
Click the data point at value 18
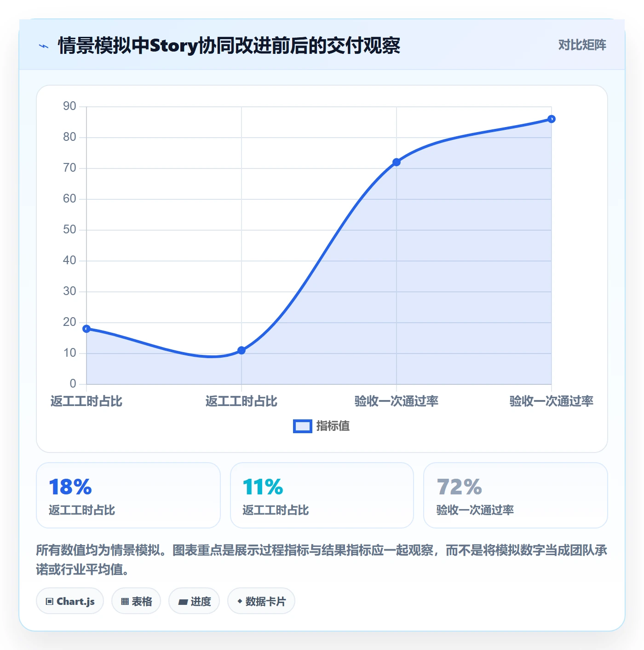coord(86,329)
